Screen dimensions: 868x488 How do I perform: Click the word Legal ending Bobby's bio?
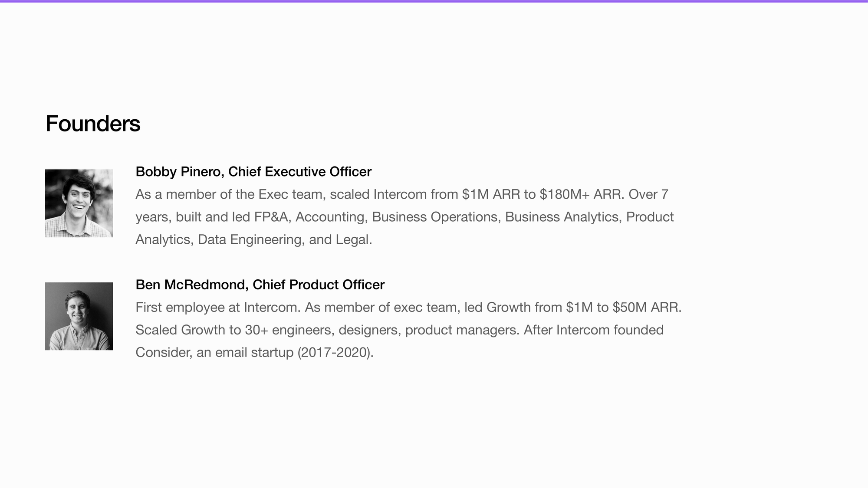coord(352,240)
